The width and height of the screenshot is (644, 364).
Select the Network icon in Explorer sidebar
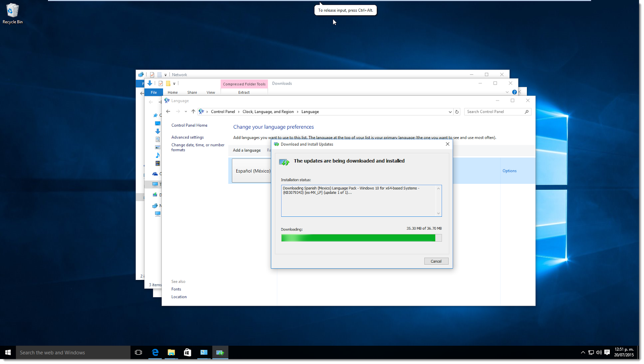(x=155, y=206)
